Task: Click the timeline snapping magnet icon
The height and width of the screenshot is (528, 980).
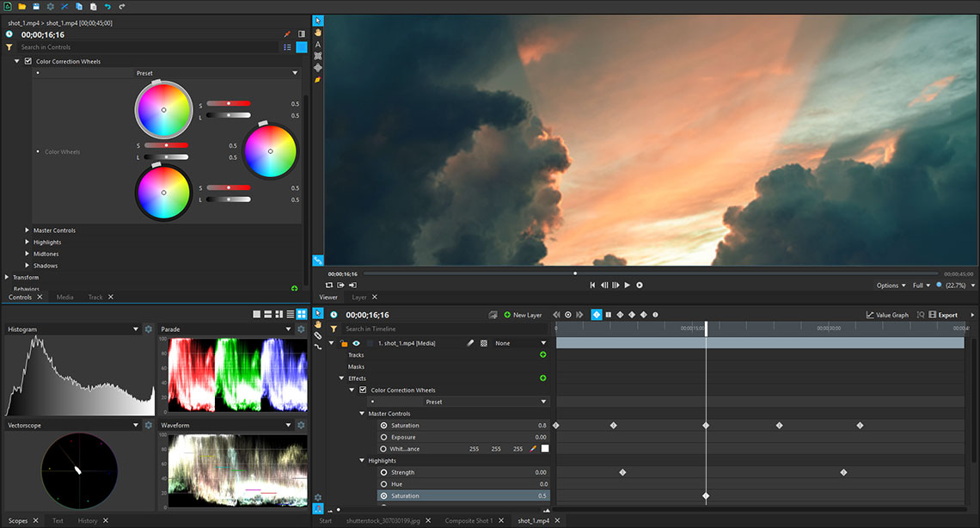Action: click(317, 508)
